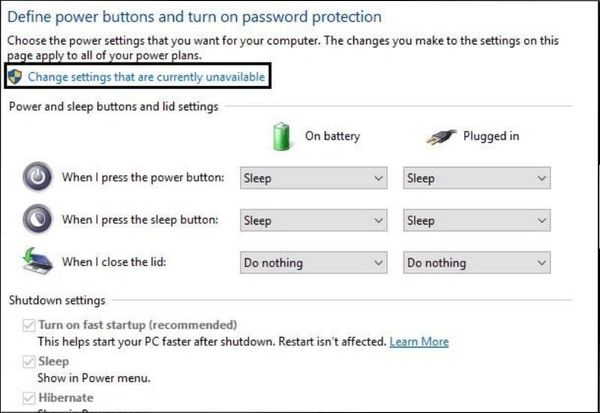Image resolution: width=600 pixels, height=413 pixels.
Task: Click the laptop lid close icon
Action: [37, 262]
